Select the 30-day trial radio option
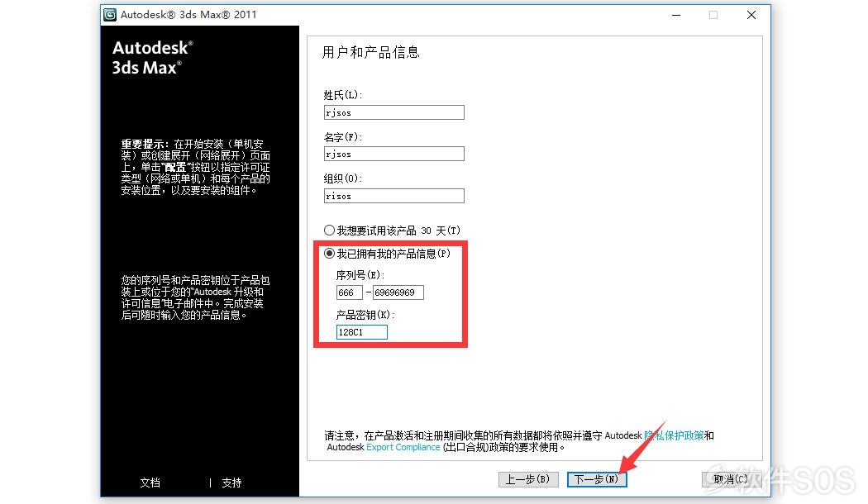This screenshot has height=504, width=868. tap(329, 231)
